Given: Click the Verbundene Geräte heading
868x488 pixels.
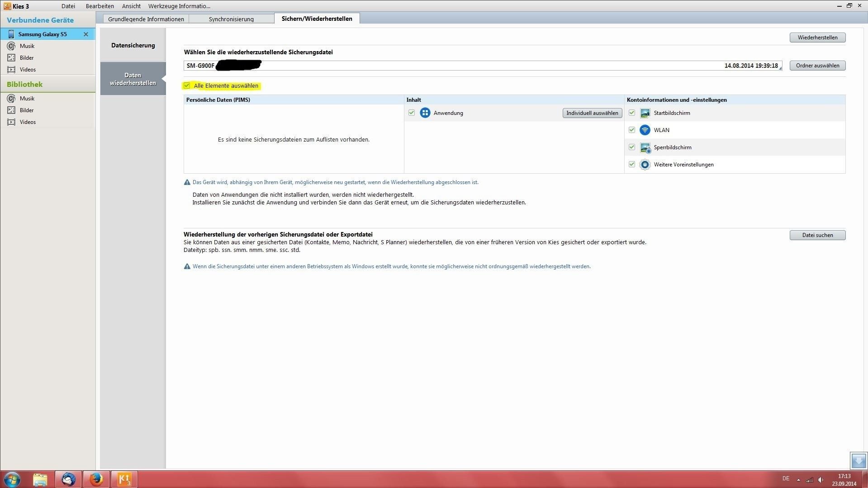Looking at the screenshot, I should click(x=40, y=20).
